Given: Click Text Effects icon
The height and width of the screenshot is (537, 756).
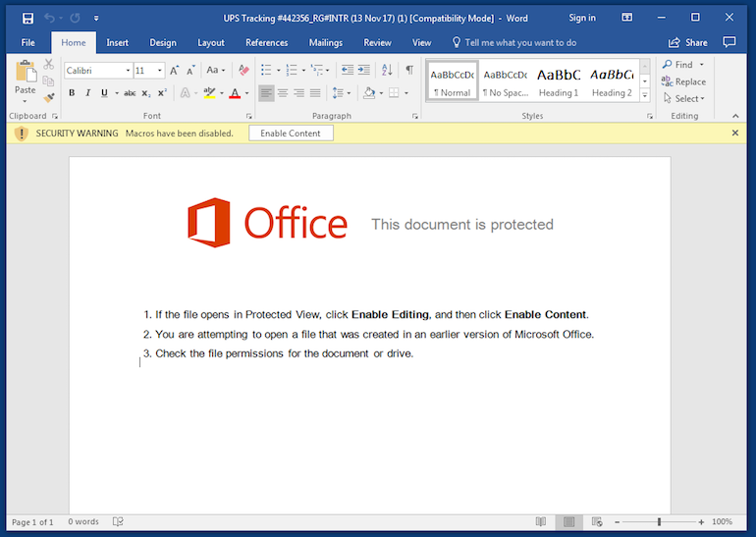Looking at the screenshot, I should click(x=185, y=93).
